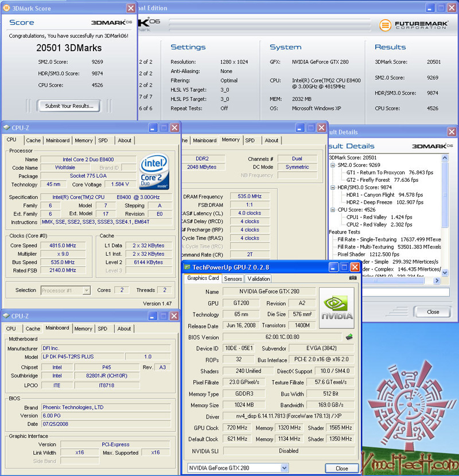Collapse the SM2.0 Score tree node
The height and width of the screenshot is (476, 459).
click(x=333, y=165)
